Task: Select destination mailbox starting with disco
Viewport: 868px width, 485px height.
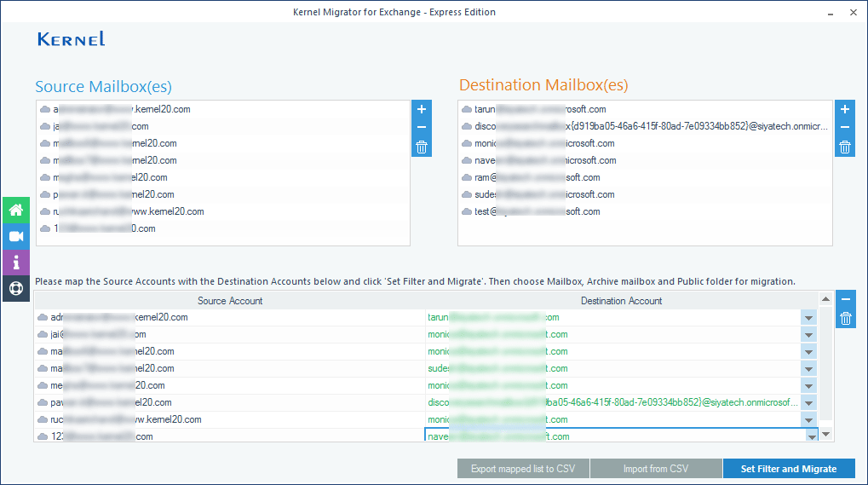Action: pyautogui.click(x=645, y=126)
